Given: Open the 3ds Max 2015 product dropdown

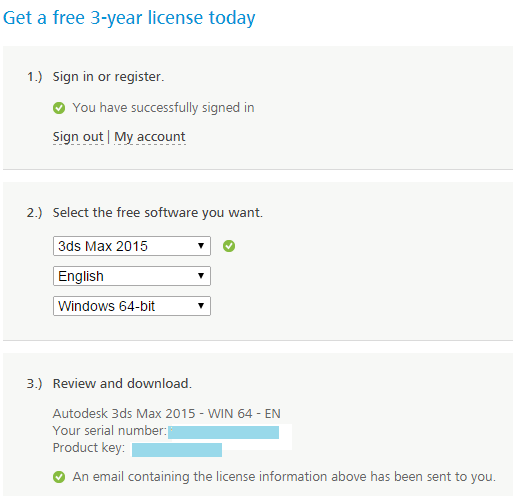Looking at the screenshot, I should (x=132, y=246).
